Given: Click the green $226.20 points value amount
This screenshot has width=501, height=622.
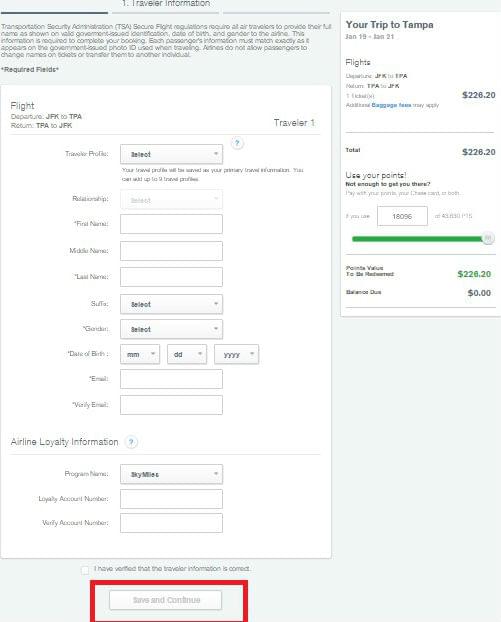Looking at the screenshot, I should click(x=474, y=274).
